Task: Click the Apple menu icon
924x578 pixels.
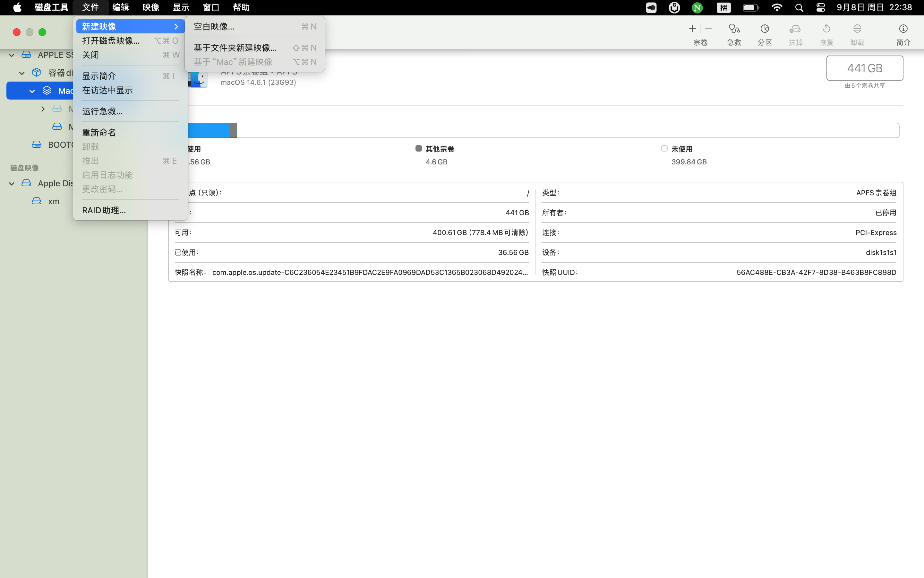Action: [17, 7]
